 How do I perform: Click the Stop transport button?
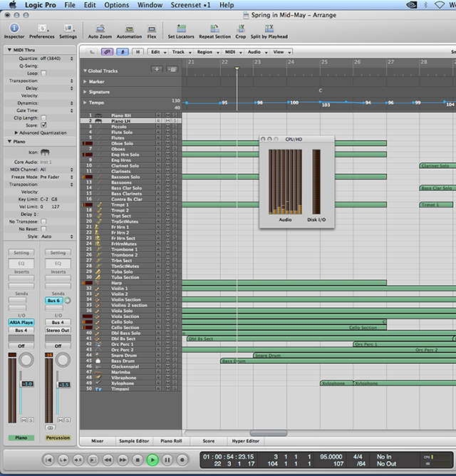138,460
